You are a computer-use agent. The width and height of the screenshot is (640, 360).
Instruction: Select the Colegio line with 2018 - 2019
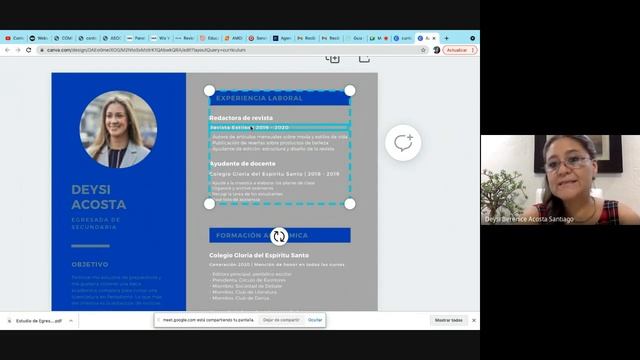pos(274,174)
